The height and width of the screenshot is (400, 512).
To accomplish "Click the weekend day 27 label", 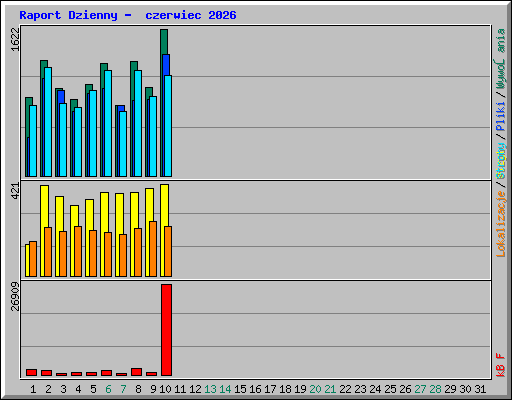I will click(420, 389).
